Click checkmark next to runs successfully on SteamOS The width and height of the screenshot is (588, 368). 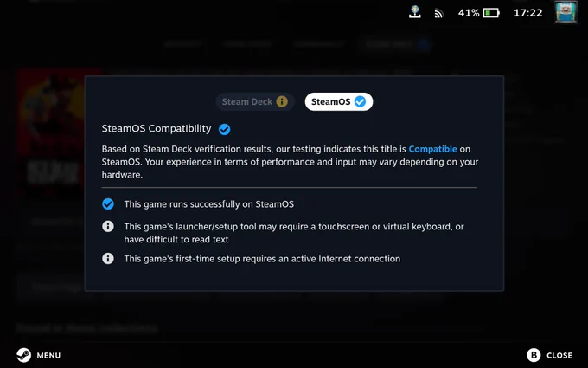[x=108, y=203]
